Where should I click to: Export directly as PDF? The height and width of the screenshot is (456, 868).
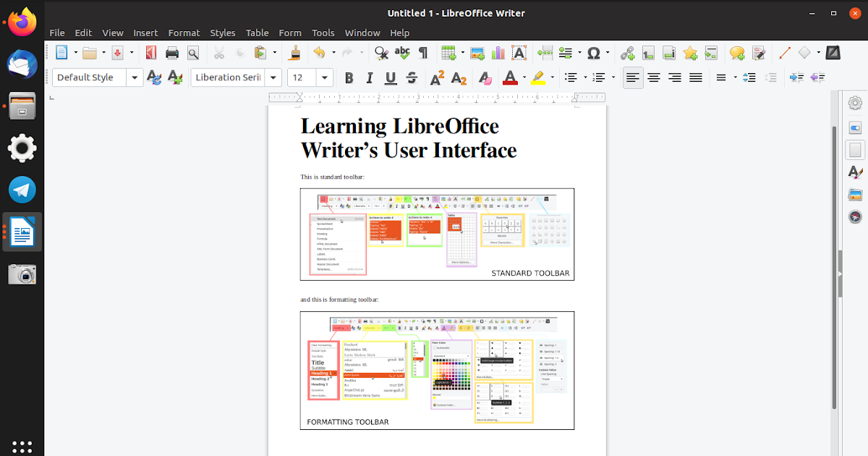151,53
